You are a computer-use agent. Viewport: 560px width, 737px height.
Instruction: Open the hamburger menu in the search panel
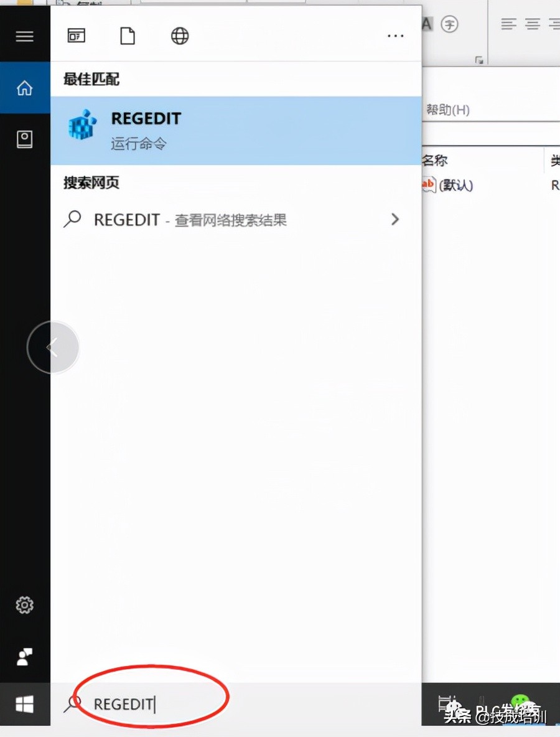24,35
